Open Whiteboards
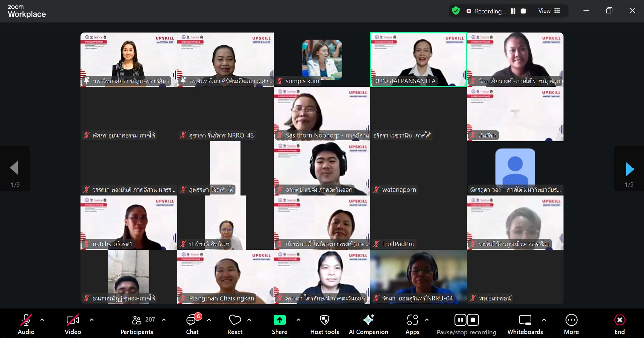 pos(525,321)
